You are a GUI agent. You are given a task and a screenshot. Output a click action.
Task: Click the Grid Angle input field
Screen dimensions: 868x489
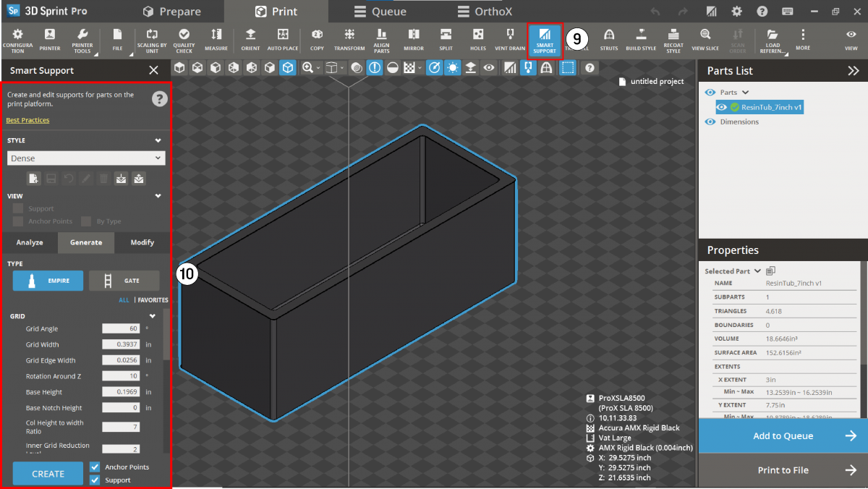121,328
